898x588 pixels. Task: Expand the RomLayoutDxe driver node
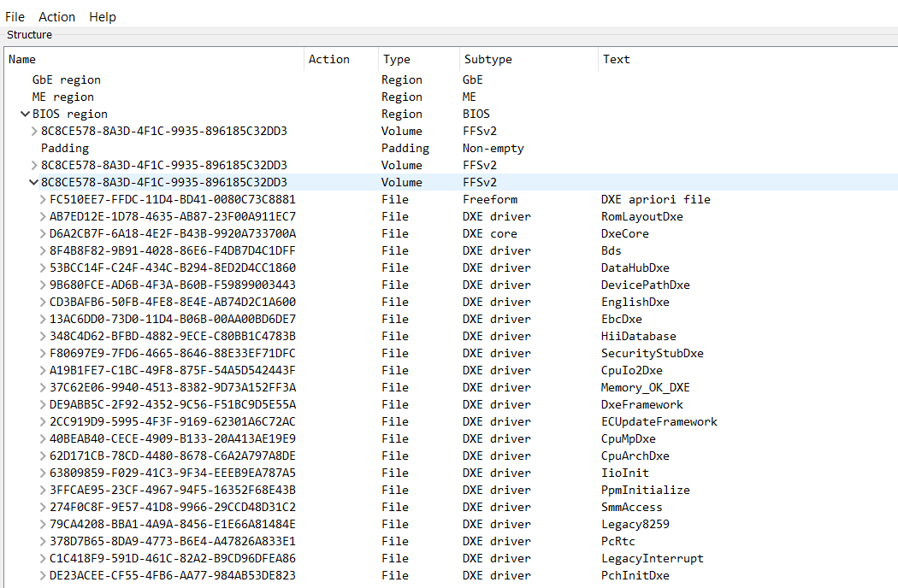[43, 216]
